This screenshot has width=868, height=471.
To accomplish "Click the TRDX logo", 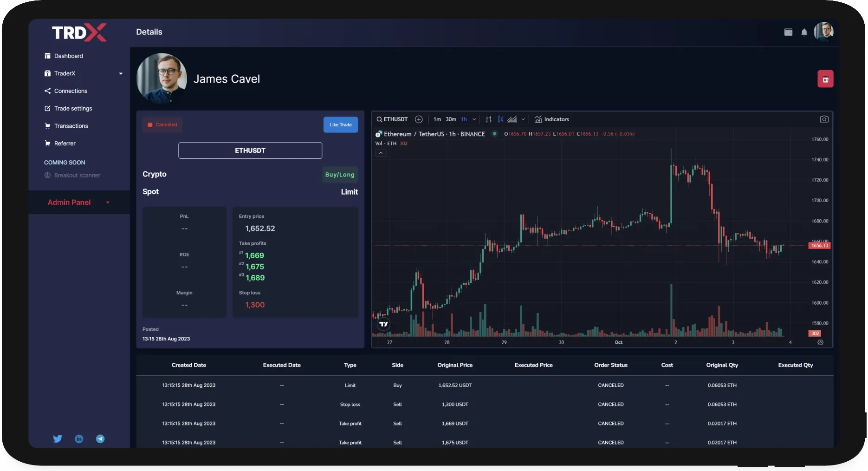I will pyautogui.click(x=79, y=33).
